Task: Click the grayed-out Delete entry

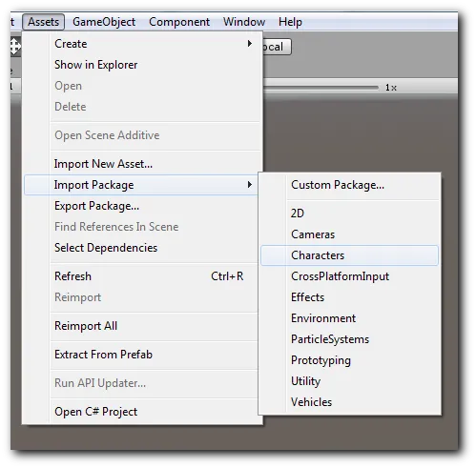Action: (141, 107)
